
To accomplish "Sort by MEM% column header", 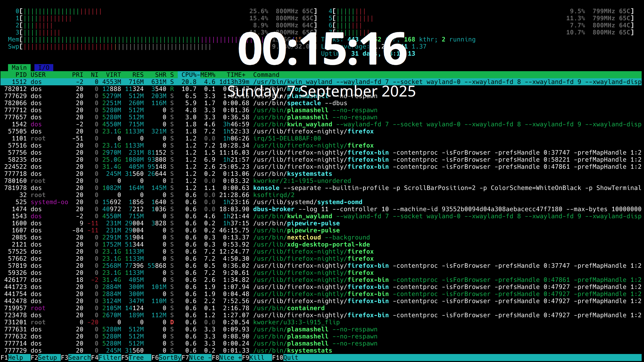I will tap(208, 75).
